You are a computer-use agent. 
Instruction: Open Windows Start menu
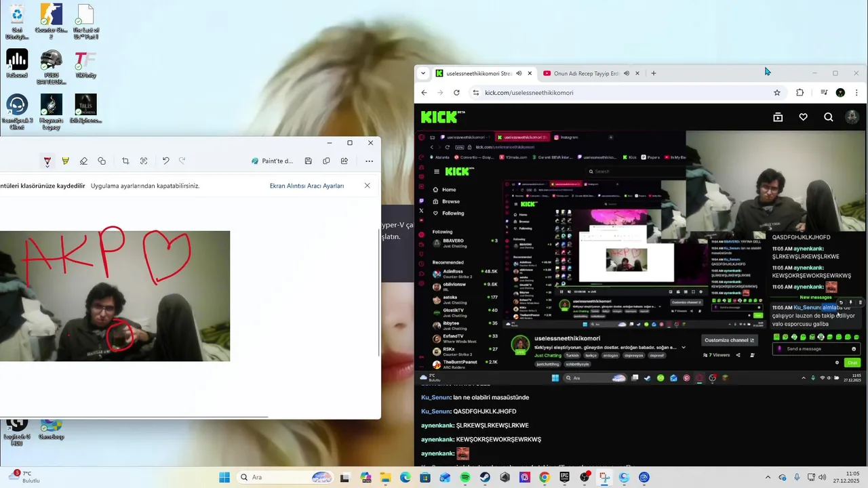pos(224,477)
